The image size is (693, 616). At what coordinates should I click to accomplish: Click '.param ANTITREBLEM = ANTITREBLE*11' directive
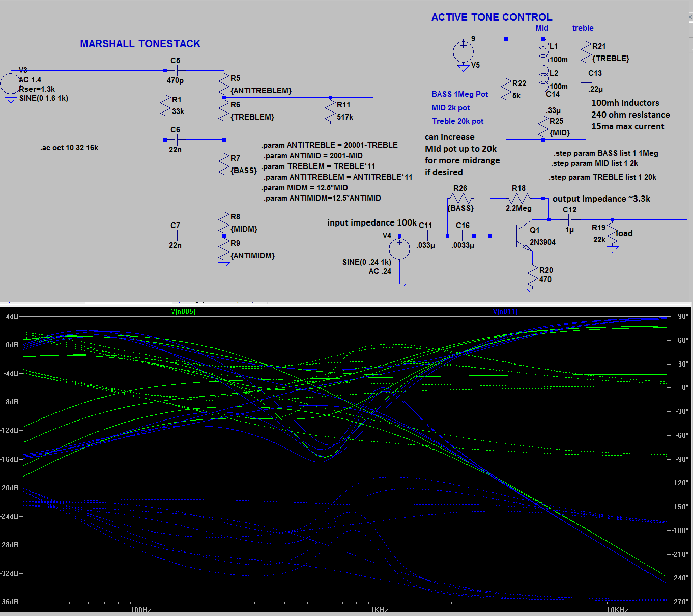(338, 177)
